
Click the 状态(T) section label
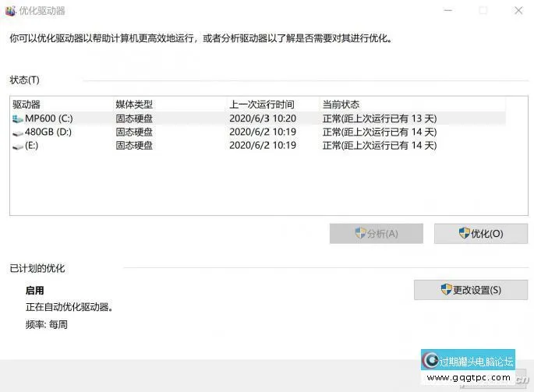(x=24, y=80)
